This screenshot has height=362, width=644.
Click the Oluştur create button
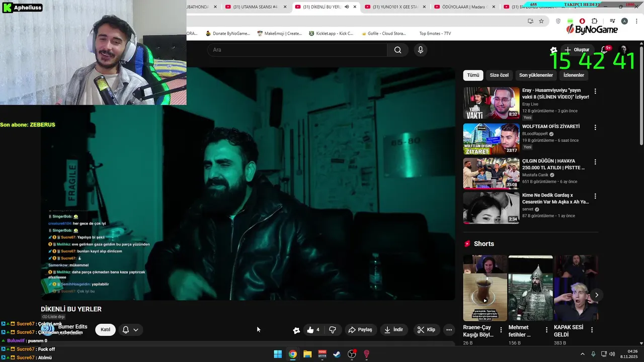click(x=577, y=50)
